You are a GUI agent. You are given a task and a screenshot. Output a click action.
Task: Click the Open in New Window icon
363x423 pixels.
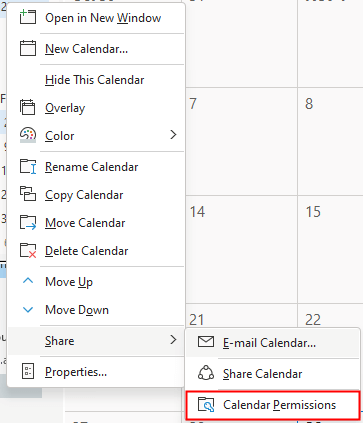[28, 17]
